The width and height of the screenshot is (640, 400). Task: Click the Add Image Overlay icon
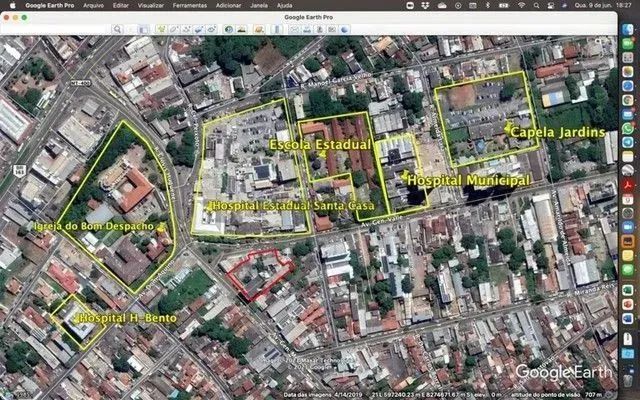tap(198, 29)
